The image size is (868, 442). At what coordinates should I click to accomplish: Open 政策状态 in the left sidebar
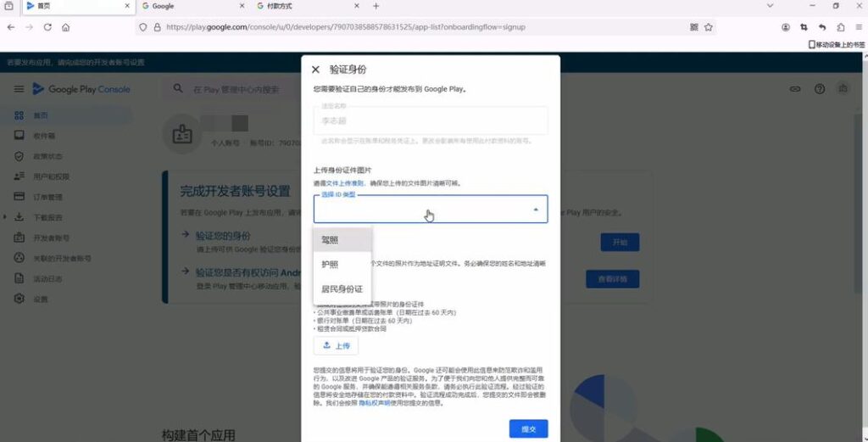point(48,156)
